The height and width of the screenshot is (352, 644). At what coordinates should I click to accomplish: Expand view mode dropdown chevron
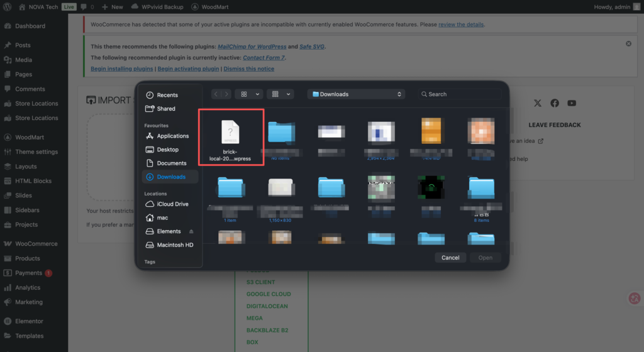tap(257, 94)
